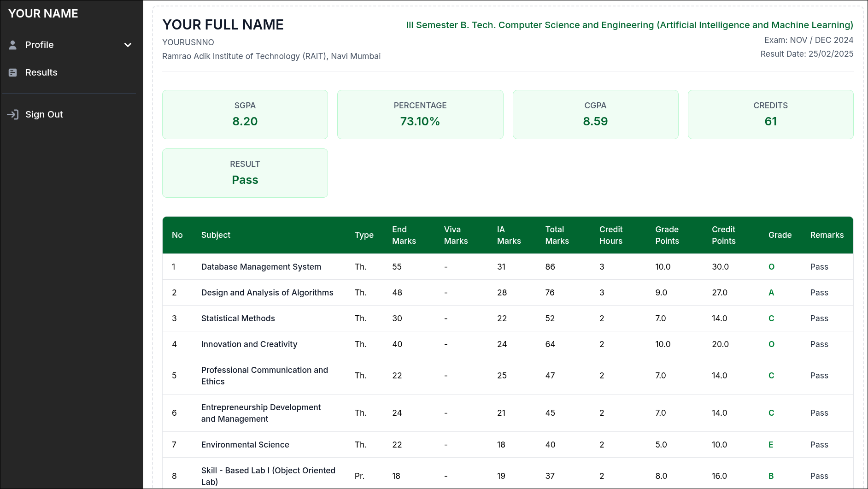
Task: Open the Profile sidebar item
Action: [x=69, y=45]
